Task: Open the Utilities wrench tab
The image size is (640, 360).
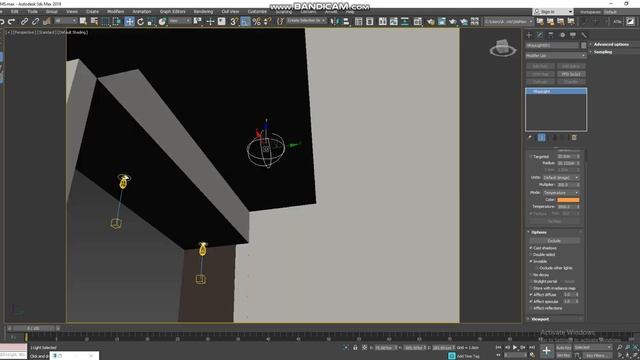Action: [584, 35]
